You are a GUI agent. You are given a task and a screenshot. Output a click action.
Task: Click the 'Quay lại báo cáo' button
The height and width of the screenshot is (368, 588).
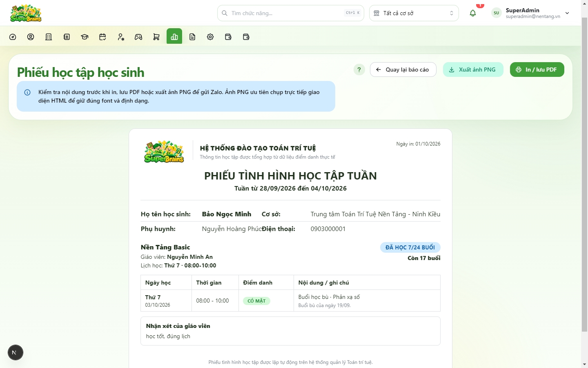coord(403,70)
